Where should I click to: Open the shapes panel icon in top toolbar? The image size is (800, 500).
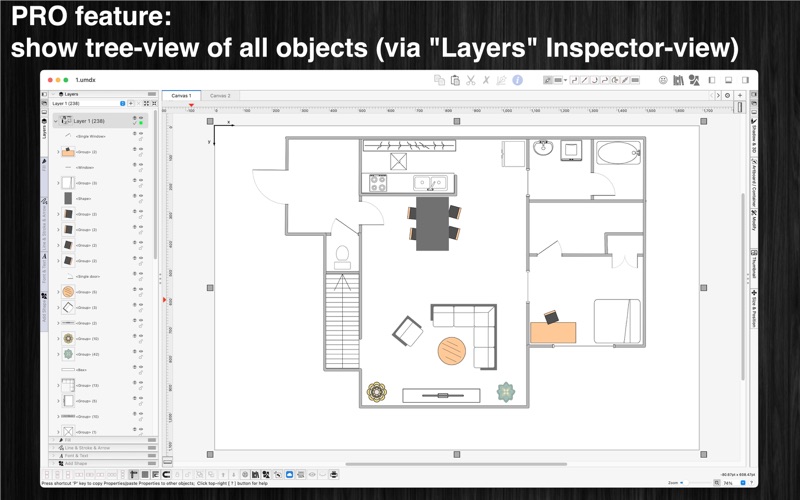tap(694, 80)
